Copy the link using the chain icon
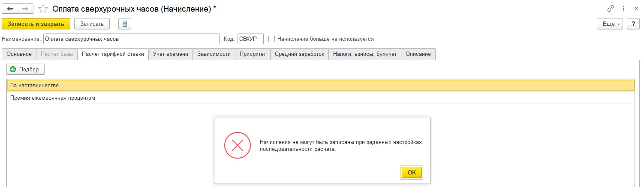 (x=611, y=9)
